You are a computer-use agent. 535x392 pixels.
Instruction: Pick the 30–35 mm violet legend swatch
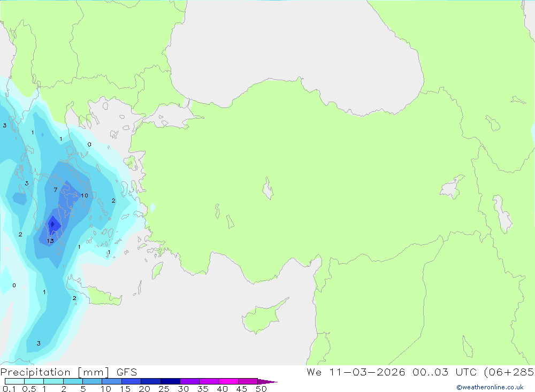pos(189,381)
